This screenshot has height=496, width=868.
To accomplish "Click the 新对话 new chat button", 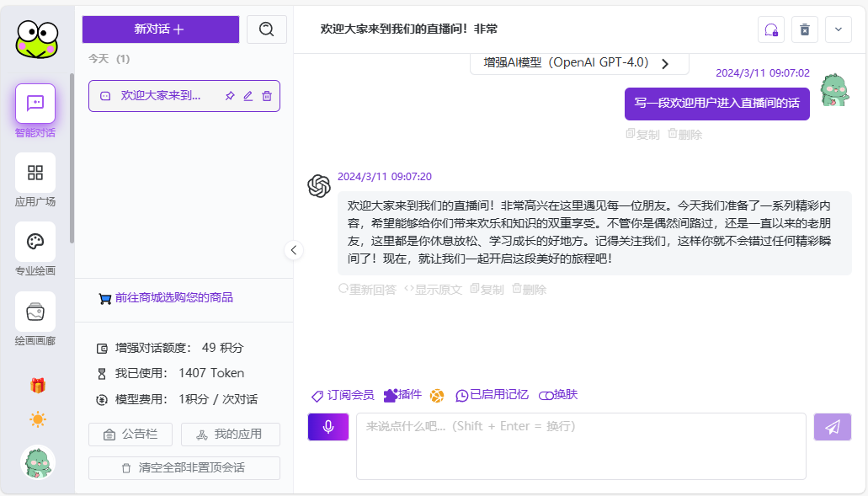I will tap(159, 29).
